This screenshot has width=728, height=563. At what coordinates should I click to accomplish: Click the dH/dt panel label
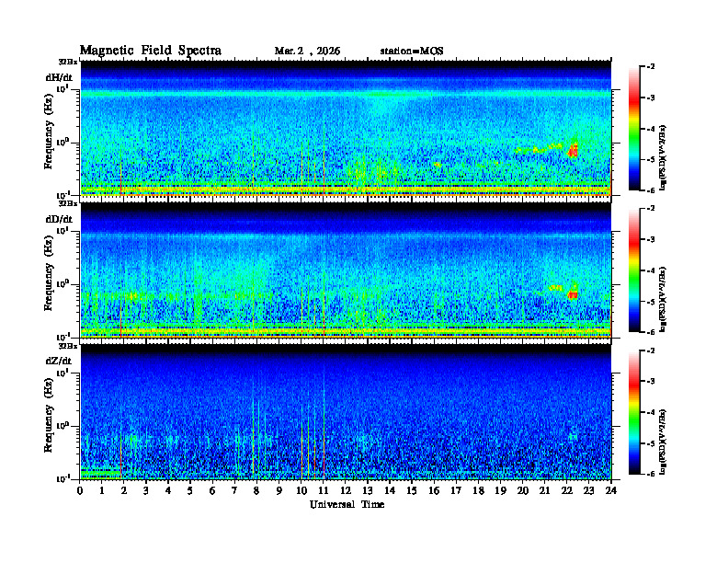click(x=59, y=78)
